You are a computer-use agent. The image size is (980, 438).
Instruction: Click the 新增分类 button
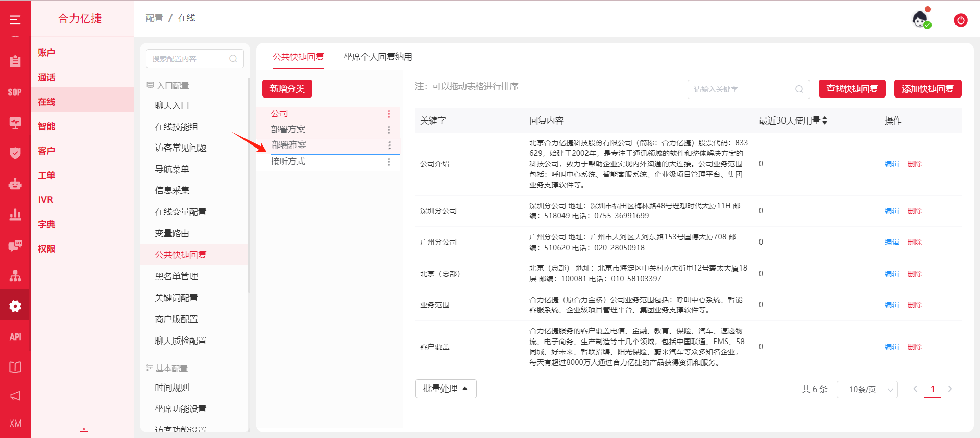coord(287,89)
